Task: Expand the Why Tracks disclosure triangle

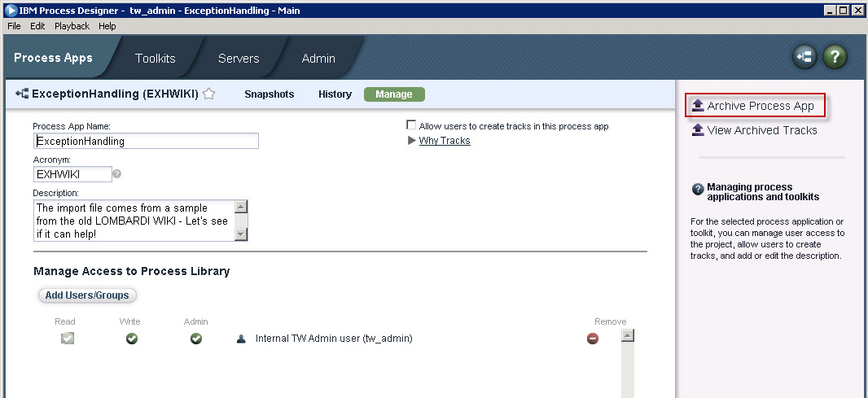Action: (411, 141)
